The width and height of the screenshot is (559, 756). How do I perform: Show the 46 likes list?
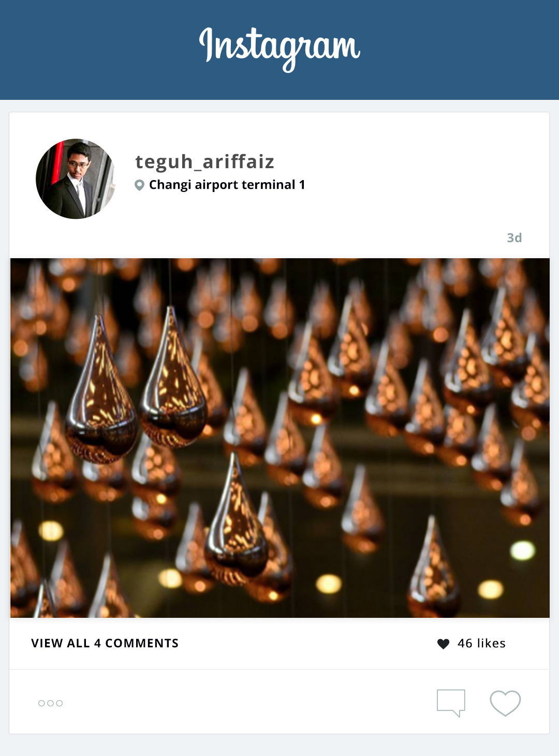coord(481,643)
